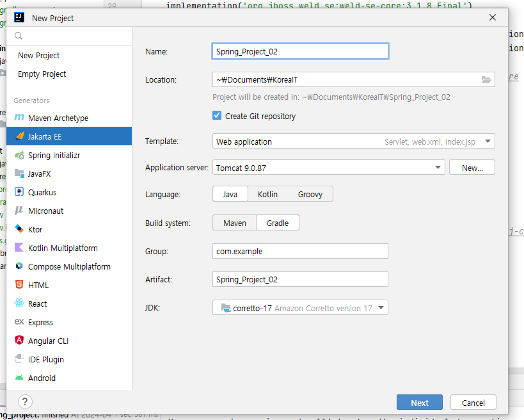Select Compose Multiplatform in list

tap(69, 266)
